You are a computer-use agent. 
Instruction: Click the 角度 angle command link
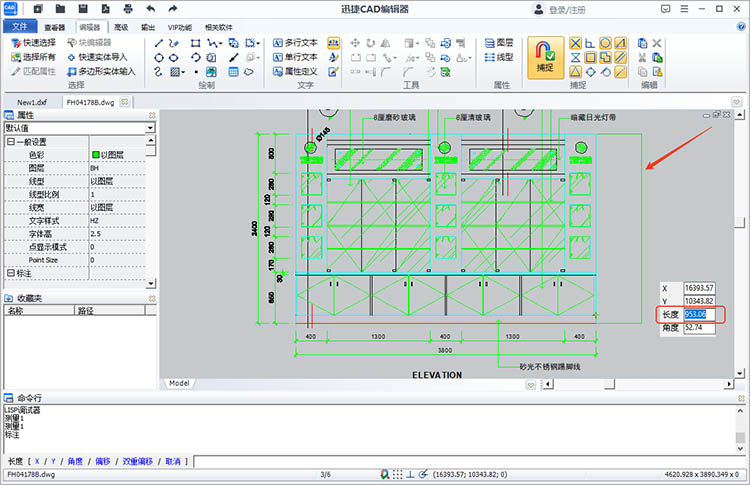pos(75,462)
